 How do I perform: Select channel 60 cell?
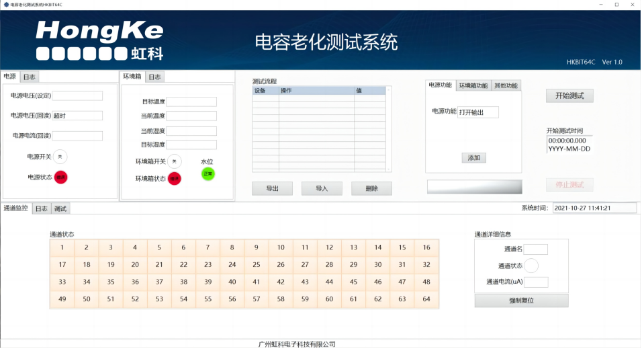tap(330, 300)
